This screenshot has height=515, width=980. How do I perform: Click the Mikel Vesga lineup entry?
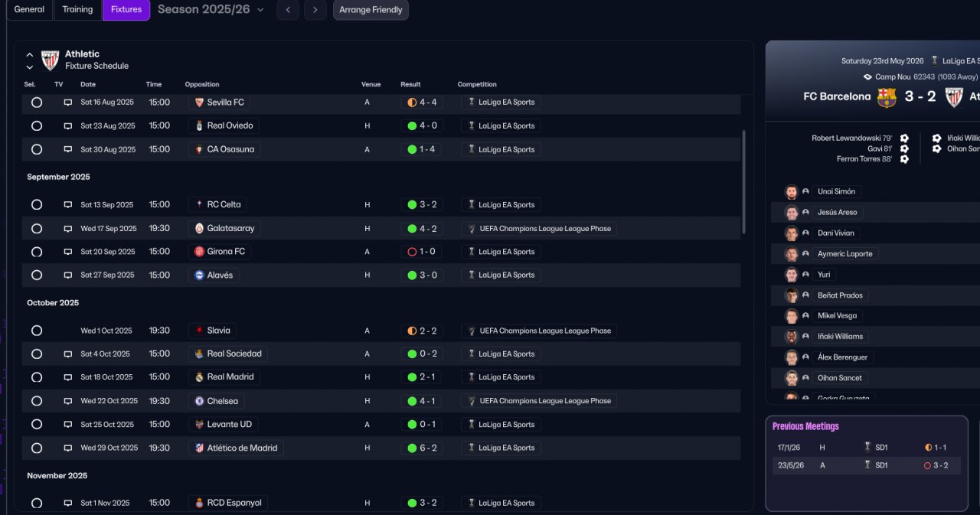(838, 315)
